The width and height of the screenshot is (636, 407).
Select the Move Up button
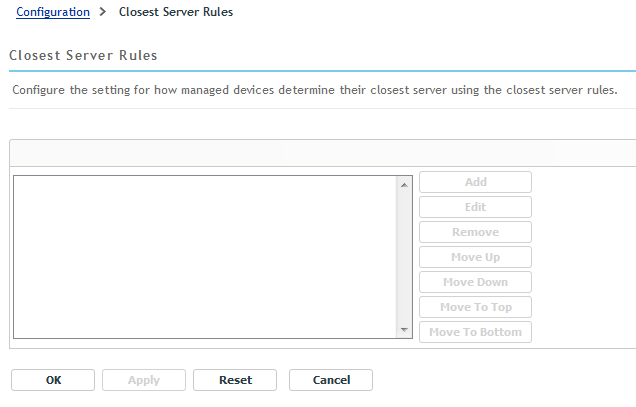475,257
